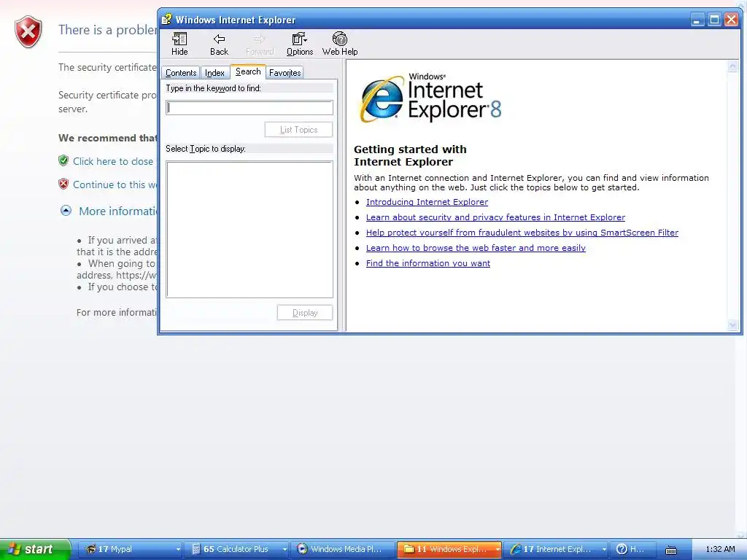747x560 pixels.
Task: Click the Select Topic list box
Action: click(249, 230)
